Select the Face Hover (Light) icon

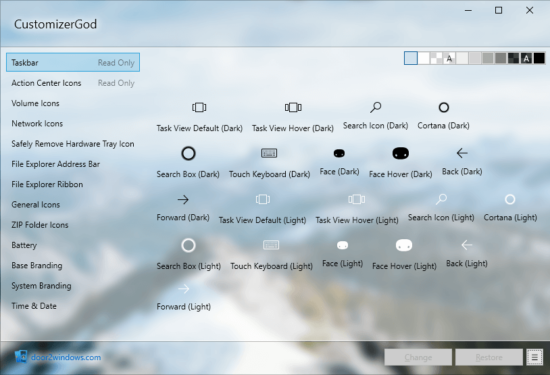tap(404, 245)
